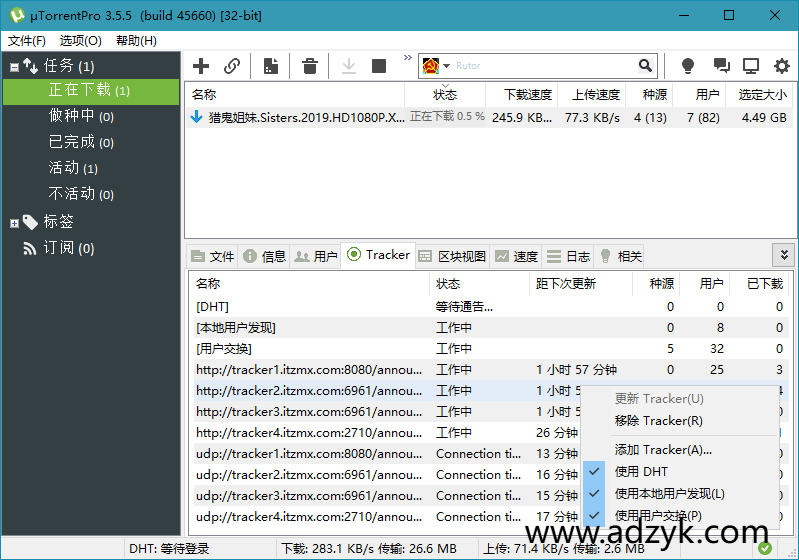The width and height of the screenshot is (799, 560).
Task: Collapse detail pane with double-chevron button
Action: [784, 255]
